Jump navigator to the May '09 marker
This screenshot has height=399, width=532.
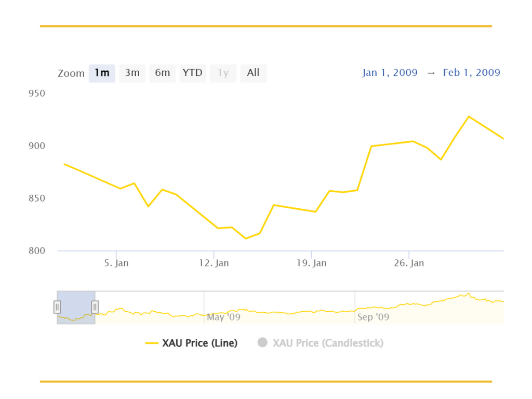click(x=223, y=317)
